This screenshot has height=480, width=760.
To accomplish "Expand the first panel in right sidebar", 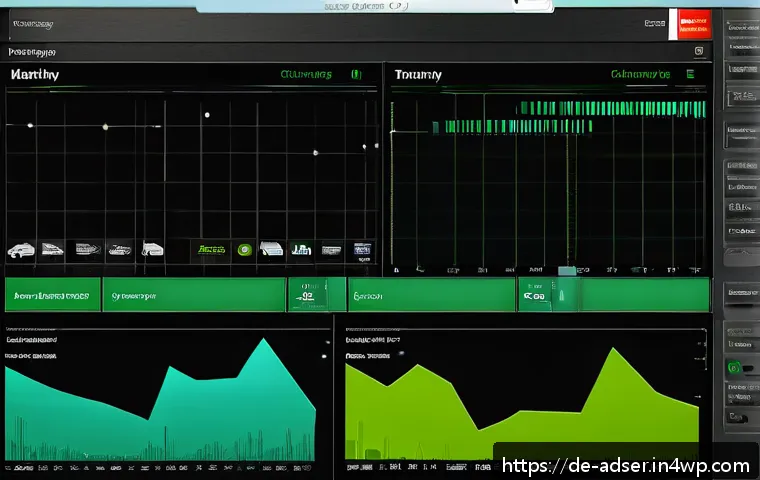I will pos(742,39).
